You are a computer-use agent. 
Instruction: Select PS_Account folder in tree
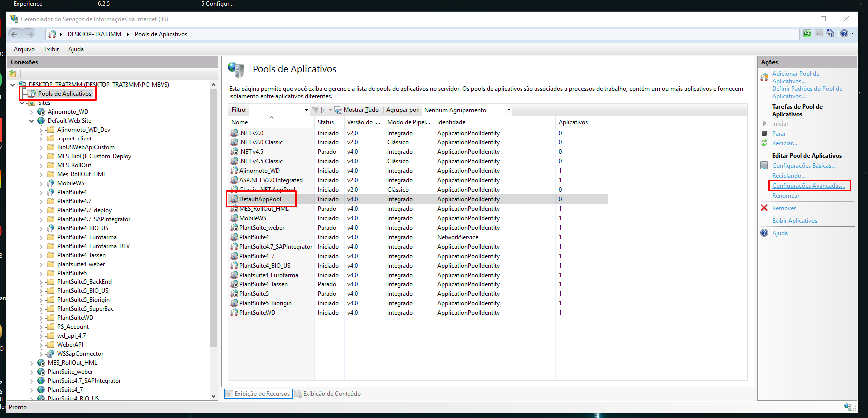coord(73,327)
